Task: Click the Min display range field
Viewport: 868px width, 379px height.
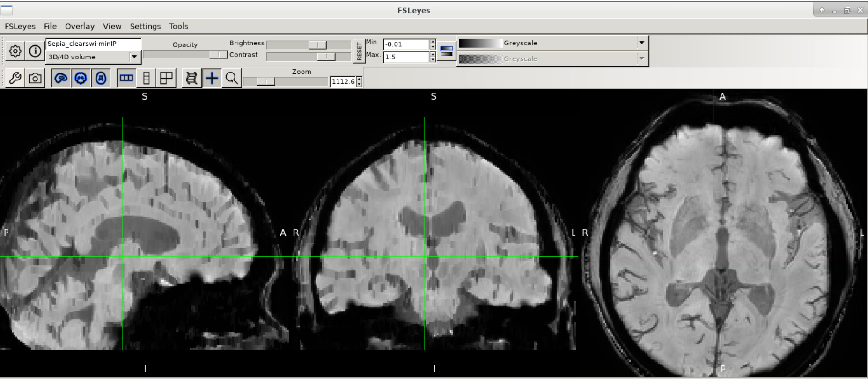Action: [x=406, y=44]
